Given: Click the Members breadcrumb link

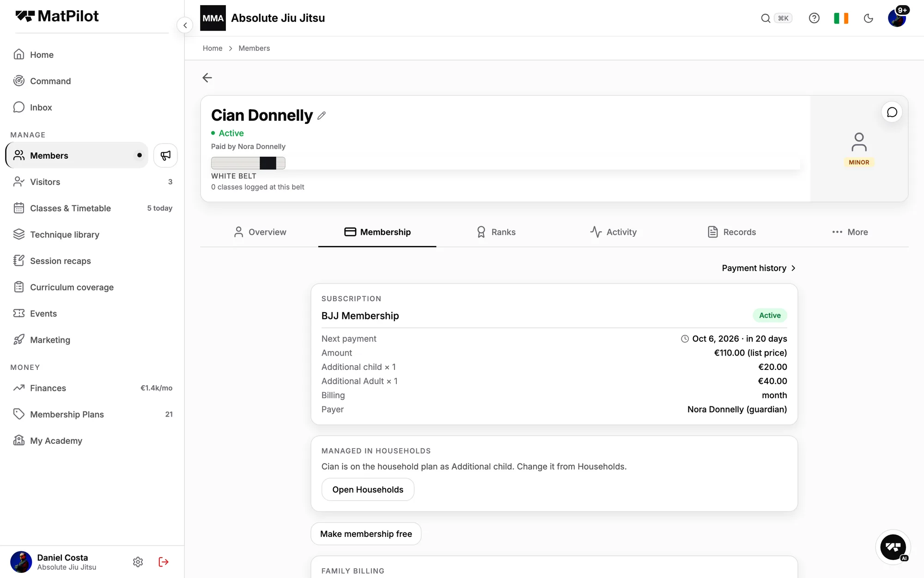Looking at the screenshot, I should (x=254, y=48).
